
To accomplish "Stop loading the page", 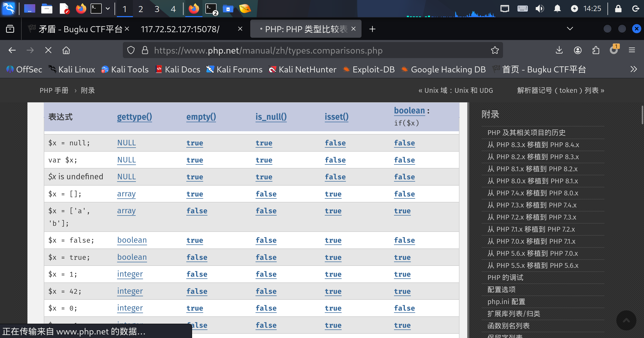I will tap(48, 50).
